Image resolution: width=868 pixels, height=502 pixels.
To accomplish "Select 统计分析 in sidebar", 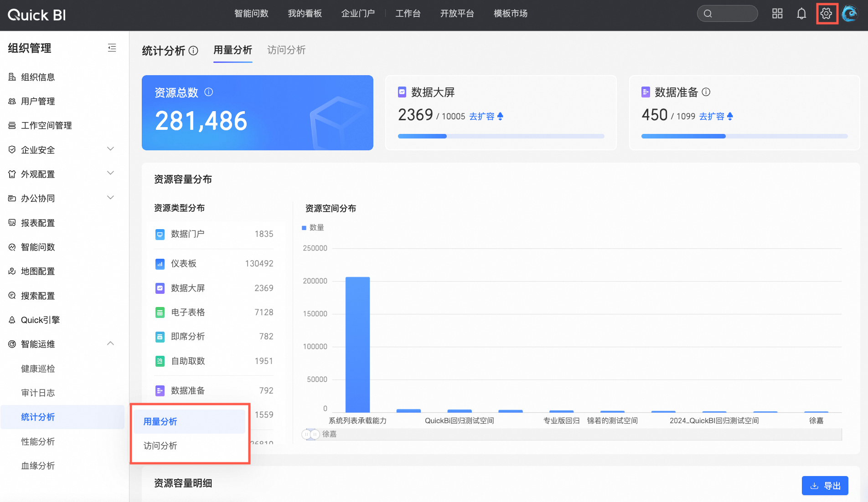I will [x=62, y=417].
